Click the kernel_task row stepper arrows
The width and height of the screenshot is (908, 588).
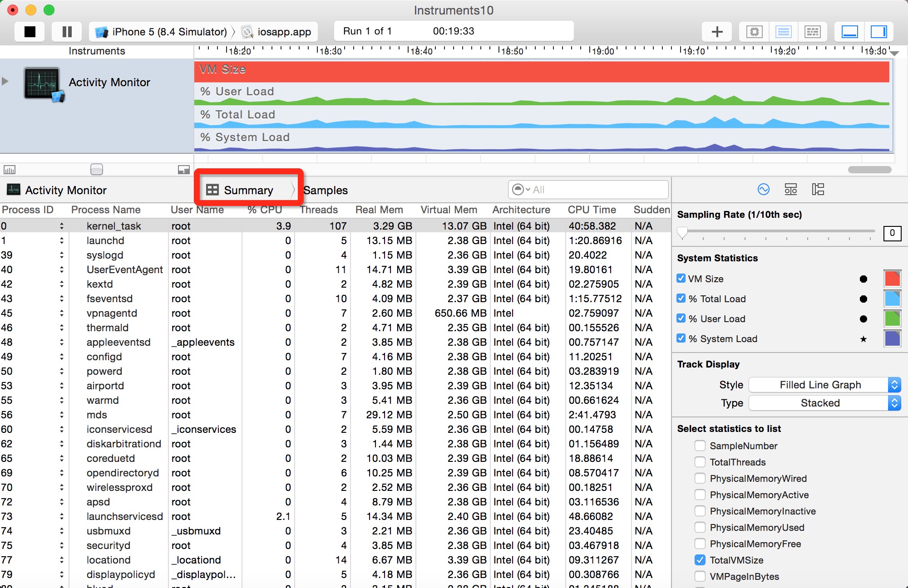click(62, 226)
